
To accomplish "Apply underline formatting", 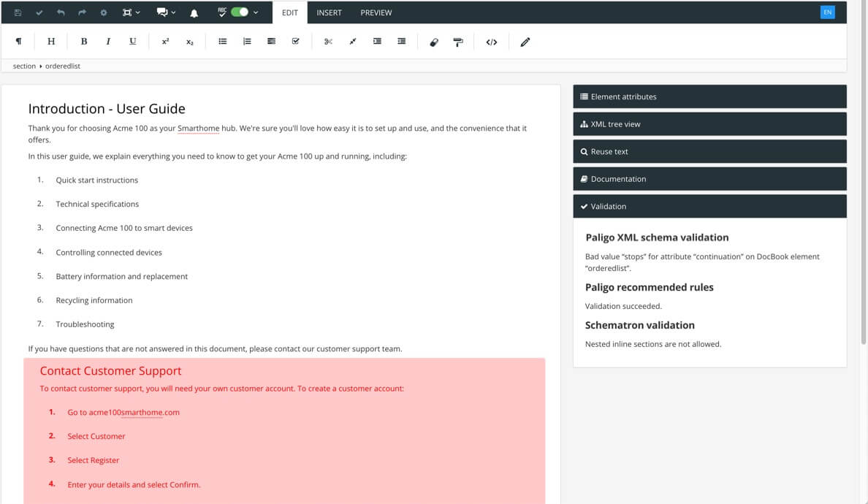I will click(132, 42).
